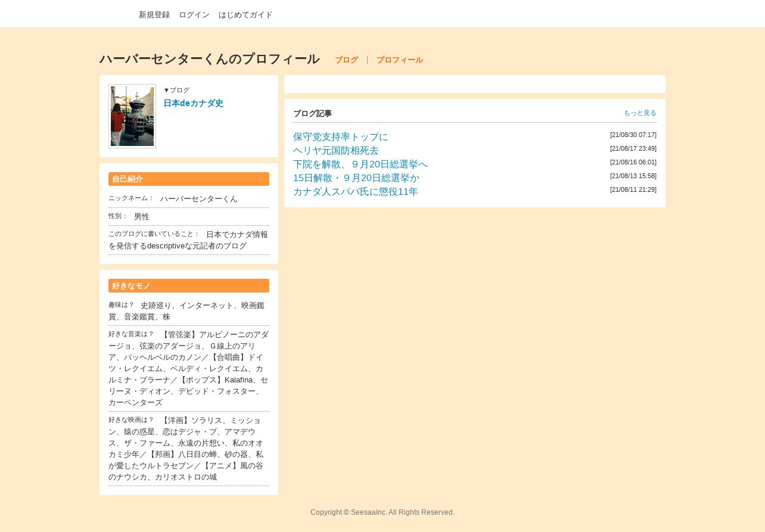The height and width of the screenshot is (532, 765).
Task: Open the 新規登録 sign-up link
Action: point(154,15)
